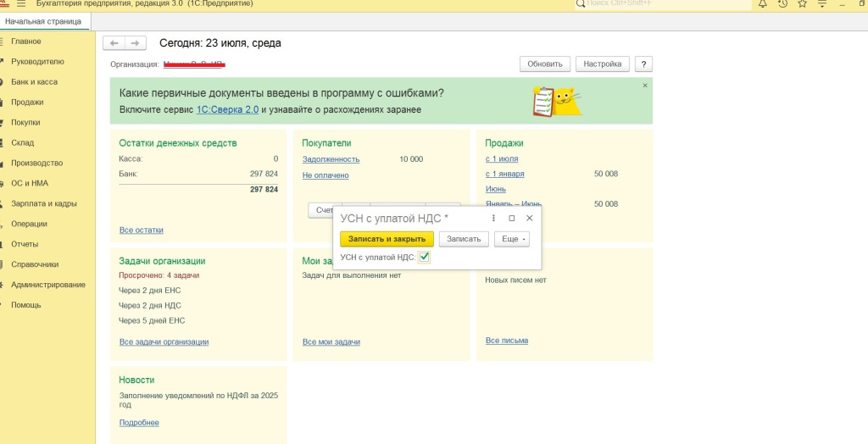Select task Через 2 дня НДС
The image size is (868, 444).
(150, 306)
